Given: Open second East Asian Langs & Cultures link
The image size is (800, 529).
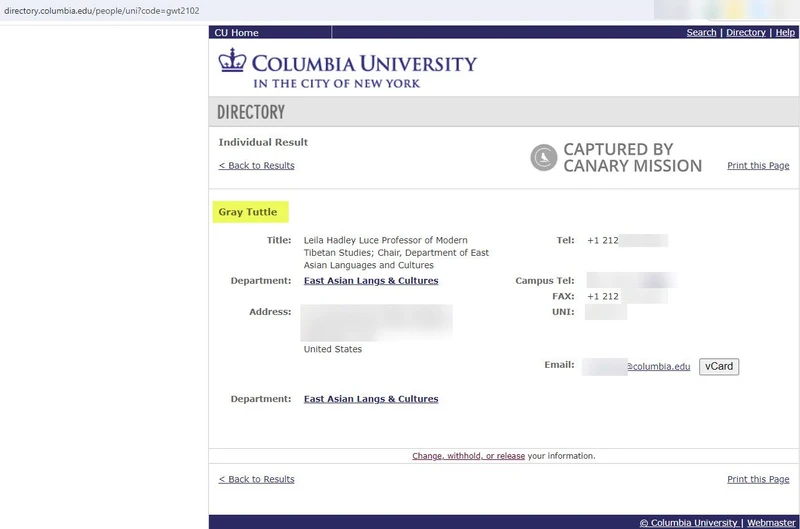Looking at the screenshot, I should pos(371,399).
